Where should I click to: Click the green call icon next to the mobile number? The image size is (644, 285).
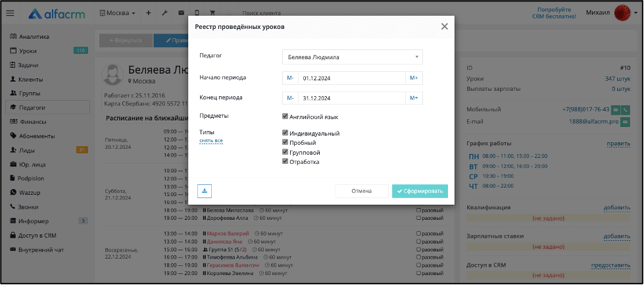click(626, 110)
